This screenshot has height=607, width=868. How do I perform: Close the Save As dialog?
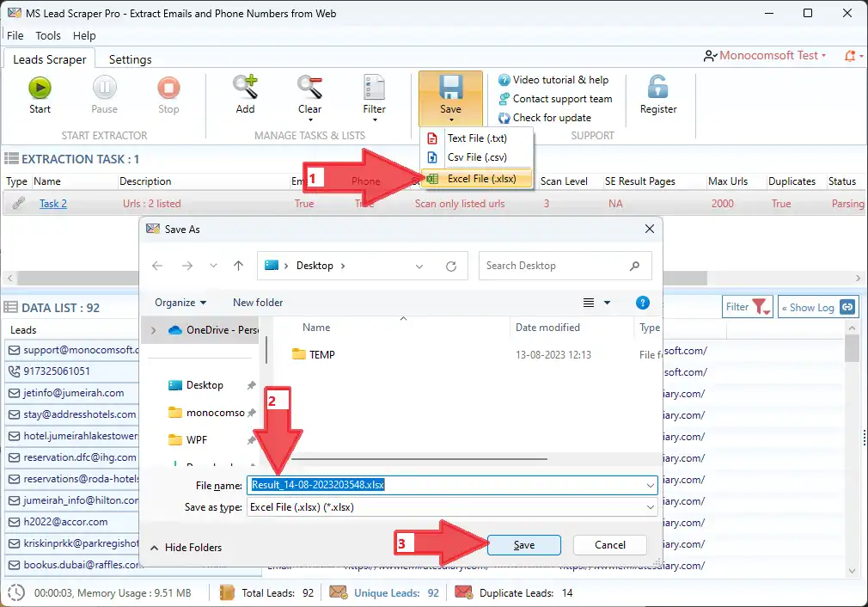(x=650, y=229)
